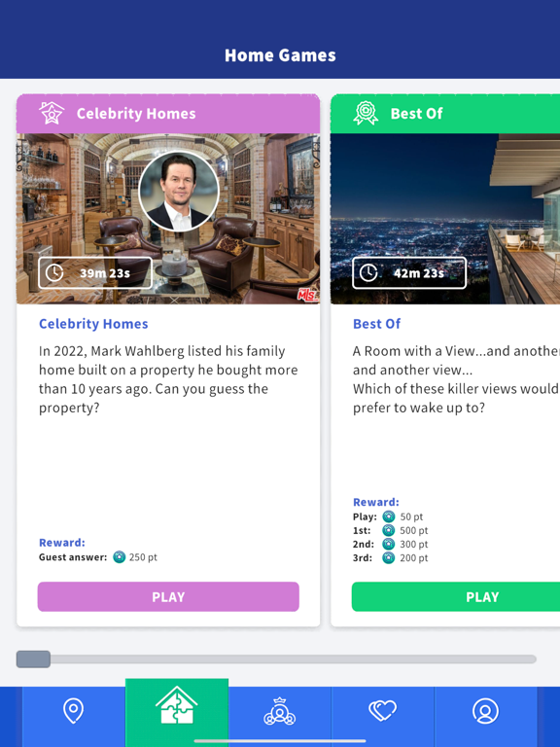This screenshot has width=560, height=747.
Task: Tap the coin icon beside 500 pt reward
Action: 389,530
